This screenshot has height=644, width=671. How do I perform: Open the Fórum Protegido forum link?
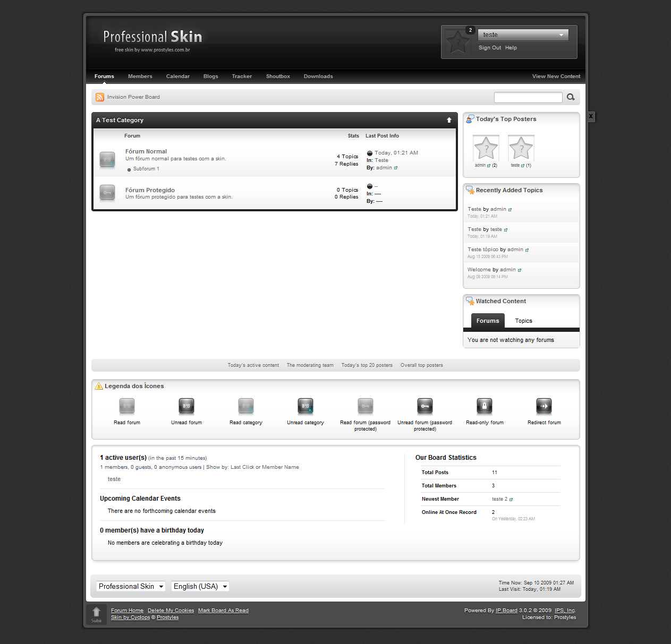click(150, 190)
